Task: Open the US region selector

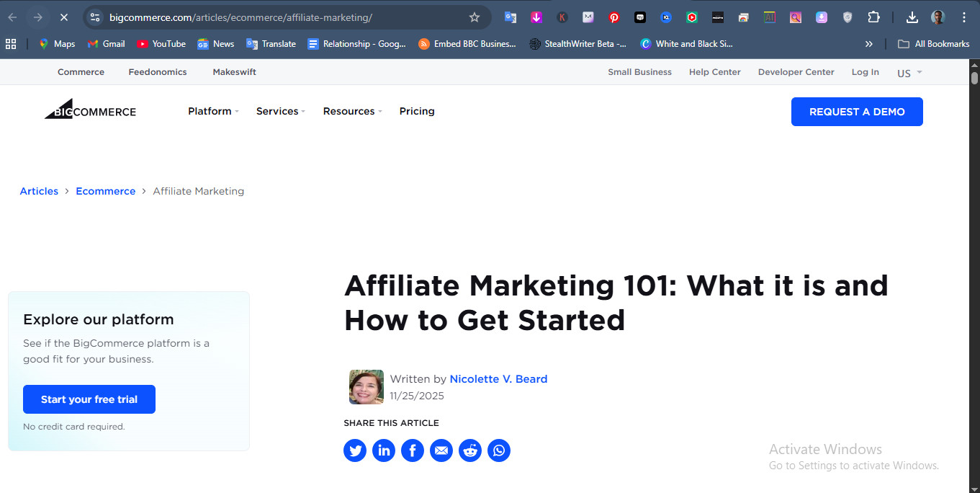Action: [909, 73]
